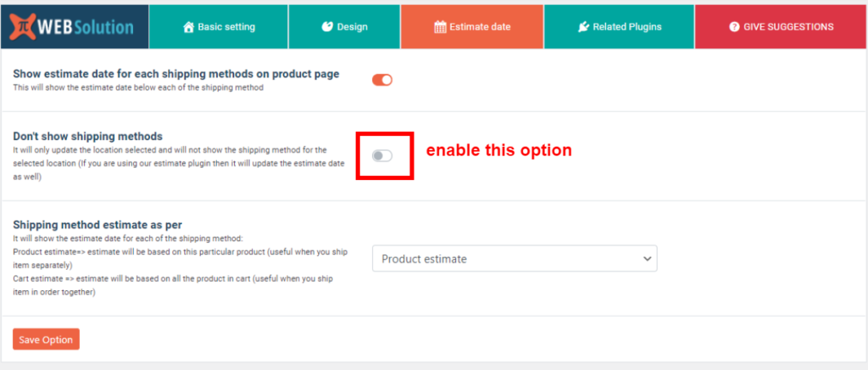868x370 pixels.
Task: Click the Save Option button
Action: [47, 339]
